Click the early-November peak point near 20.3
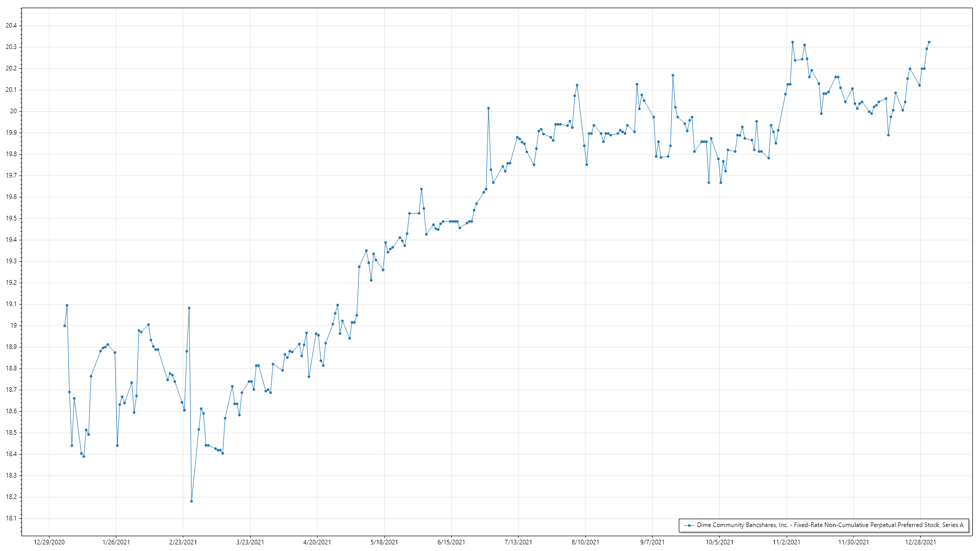The width and height of the screenshot is (980, 551). tap(793, 42)
